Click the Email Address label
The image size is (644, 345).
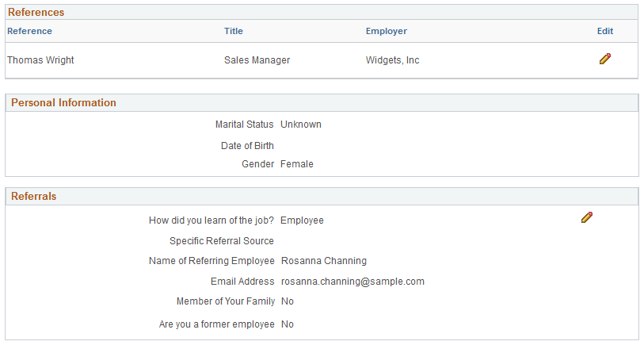point(242,282)
